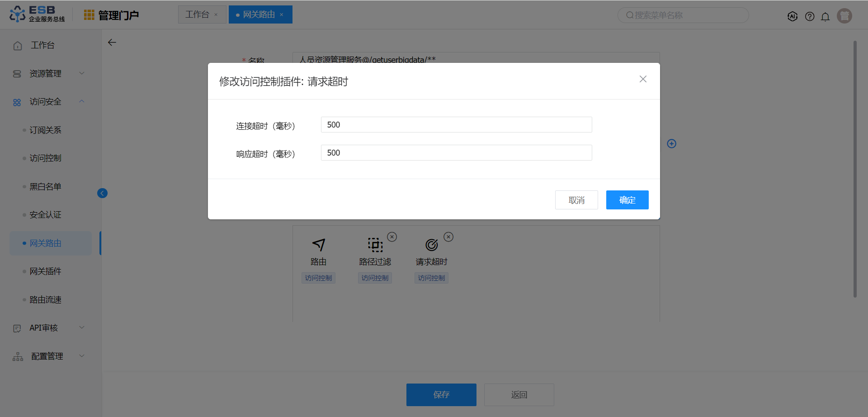Click the AI assistant icon in header
The image size is (868, 417).
(793, 16)
